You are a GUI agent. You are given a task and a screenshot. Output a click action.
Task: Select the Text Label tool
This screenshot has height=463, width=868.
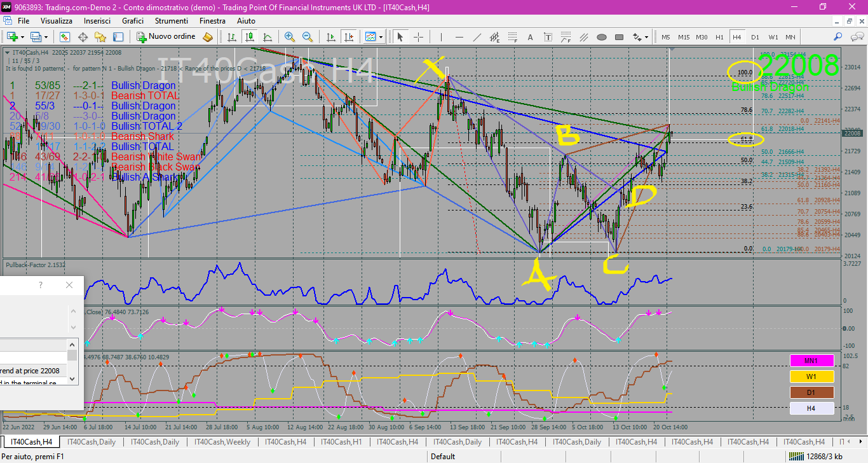tap(548, 37)
